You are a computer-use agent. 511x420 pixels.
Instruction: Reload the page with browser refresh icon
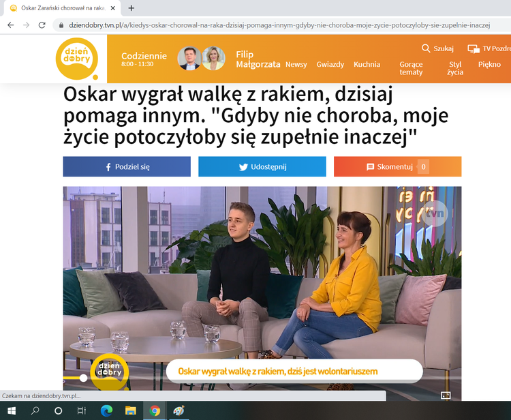coord(42,25)
